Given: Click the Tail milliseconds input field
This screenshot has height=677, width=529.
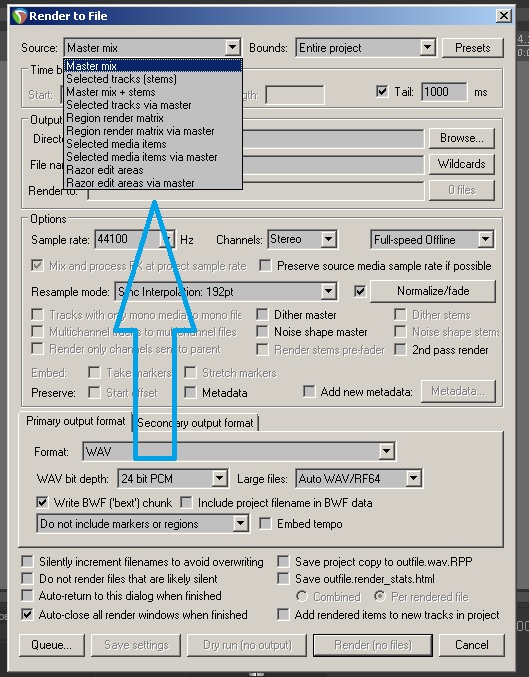Looking at the screenshot, I should coord(444,92).
